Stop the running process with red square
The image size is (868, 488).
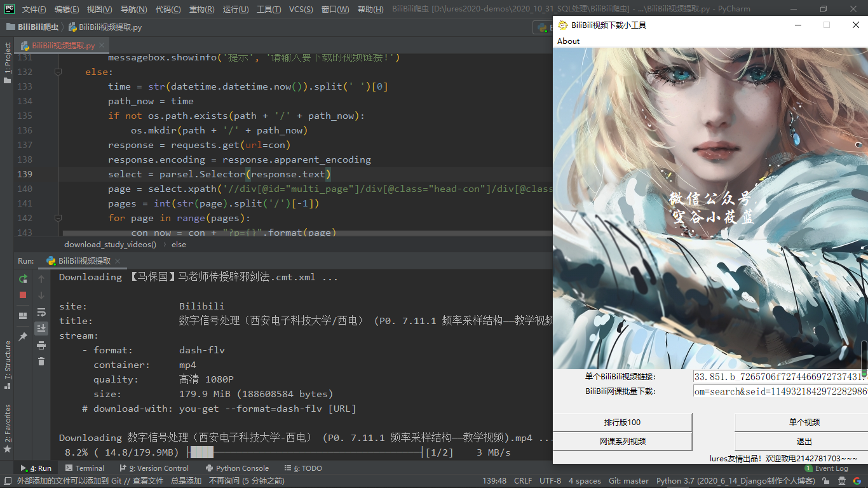tap(23, 295)
